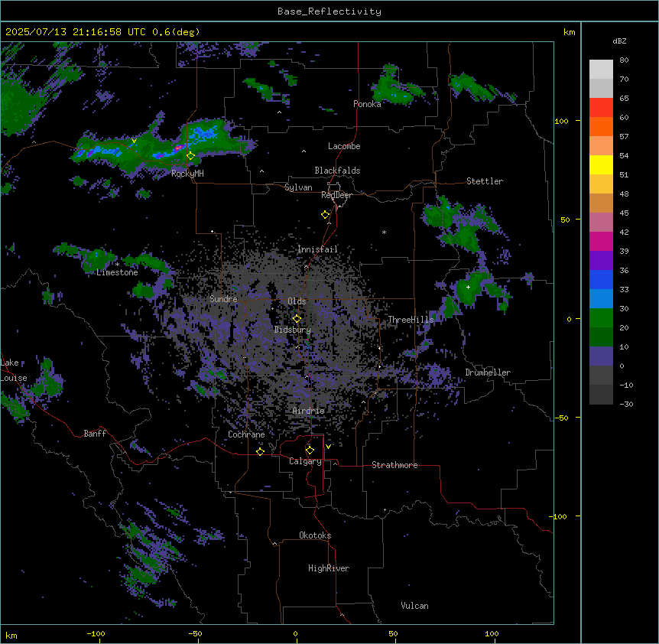Click the Limestone location label
This screenshot has height=644, width=659.
(117, 272)
